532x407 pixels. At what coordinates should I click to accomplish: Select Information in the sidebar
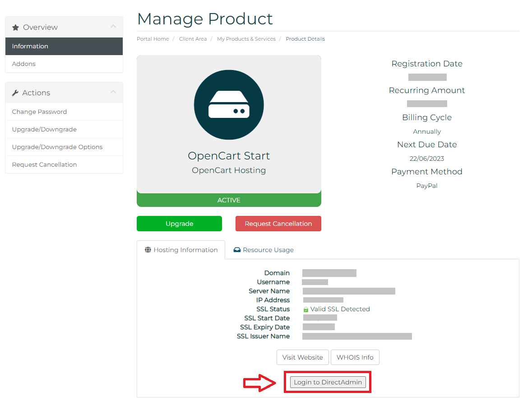pos(64,46)
